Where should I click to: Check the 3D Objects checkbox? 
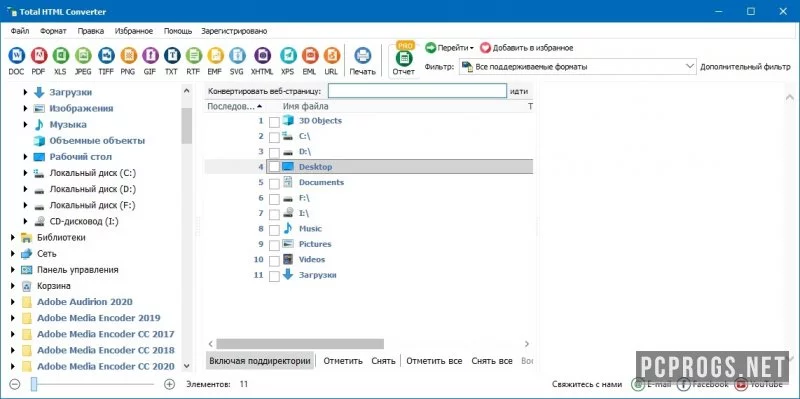tap(274, 121)
